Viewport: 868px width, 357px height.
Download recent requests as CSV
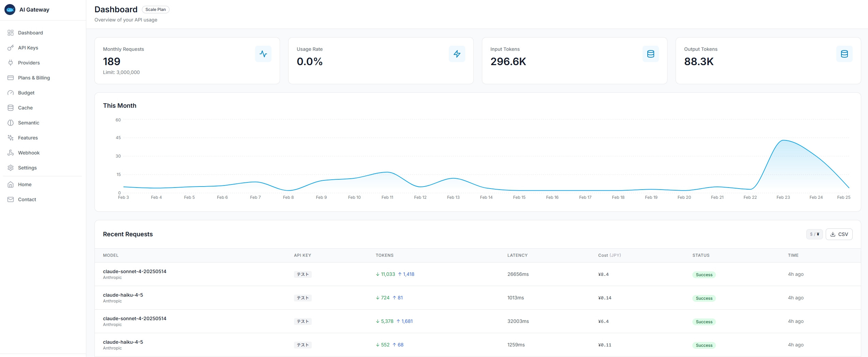(839, 234)
